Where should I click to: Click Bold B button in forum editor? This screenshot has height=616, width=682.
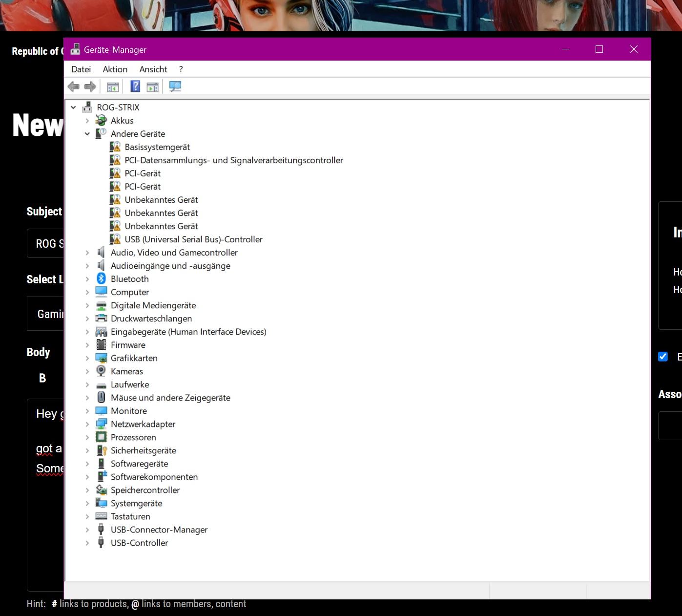click(x=42, y=378)
